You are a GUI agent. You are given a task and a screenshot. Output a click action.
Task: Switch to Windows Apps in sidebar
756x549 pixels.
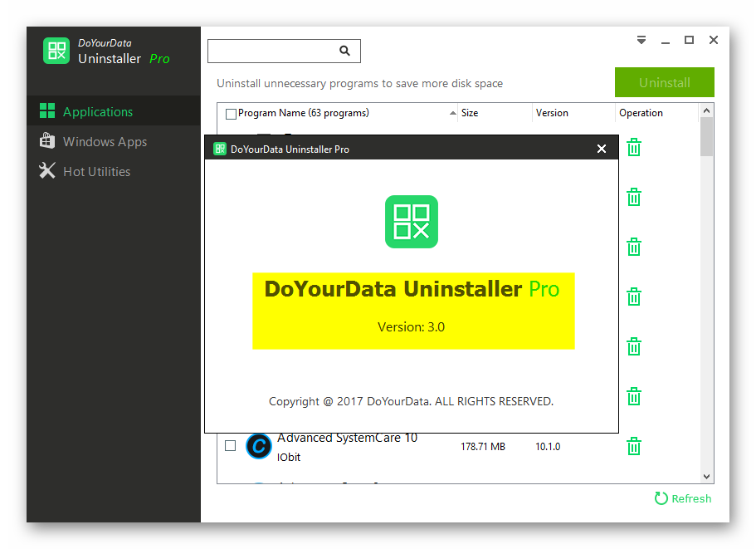(x=114, y=141)
